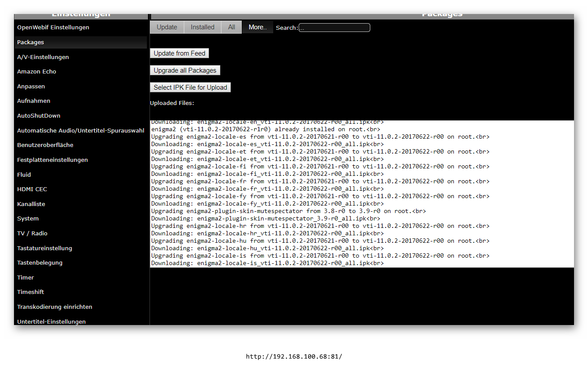Click inside the package Search field

point(334,27)
